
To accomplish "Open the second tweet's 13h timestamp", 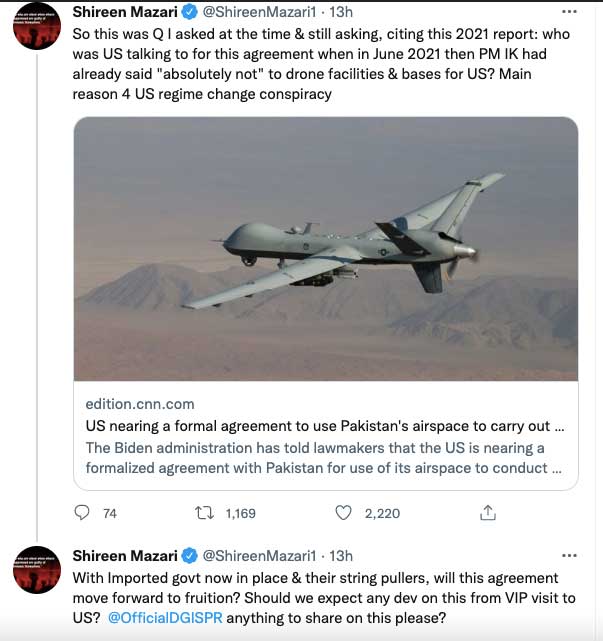I will (340, 556).
